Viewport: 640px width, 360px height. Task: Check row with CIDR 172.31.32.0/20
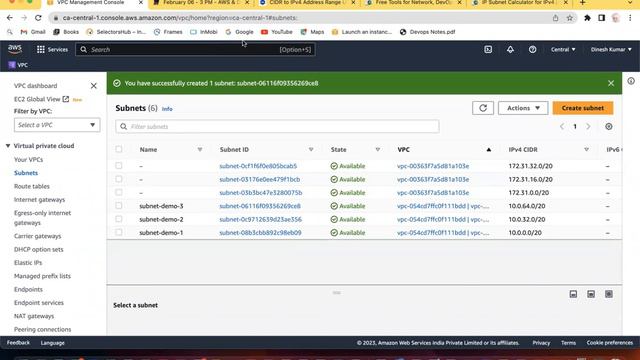click(119, 166)
